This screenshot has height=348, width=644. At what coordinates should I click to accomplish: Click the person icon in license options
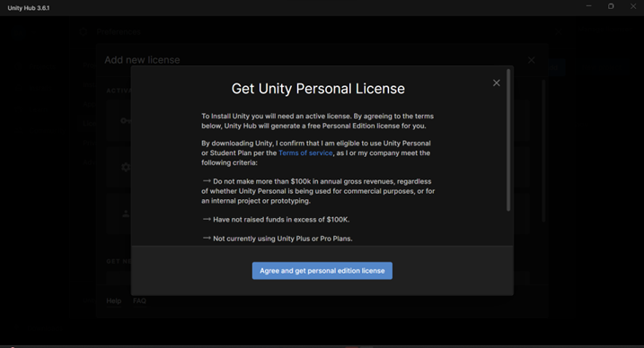(126, 213)
